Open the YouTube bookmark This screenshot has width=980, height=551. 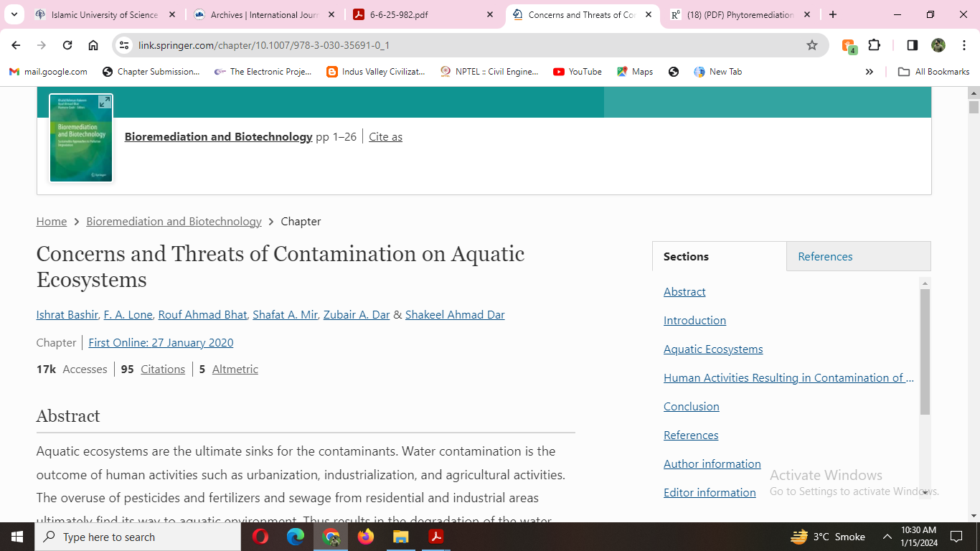click(x=578, y=72)
